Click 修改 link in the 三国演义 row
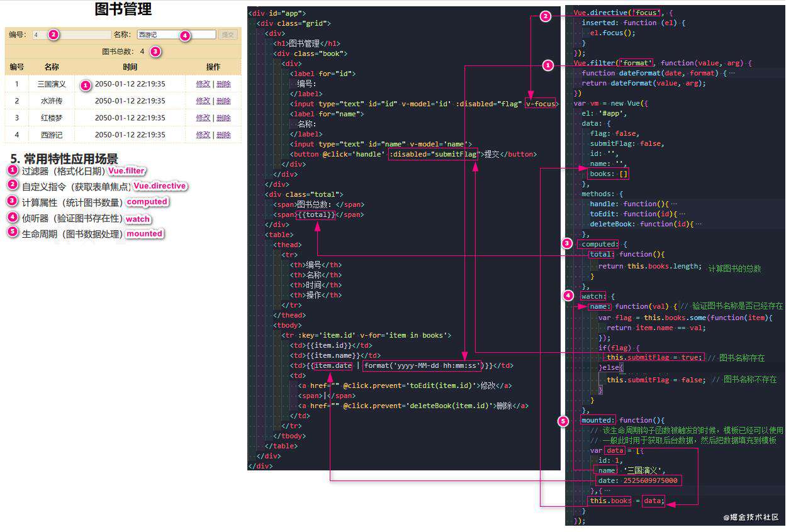The image size is (791, 532). [203, 84]
